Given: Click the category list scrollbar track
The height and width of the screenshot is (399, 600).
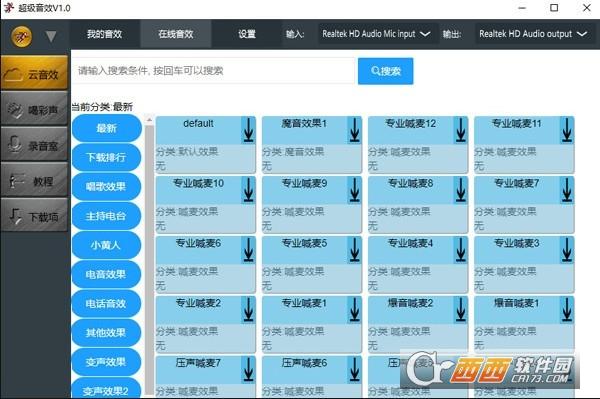Looking at the screenshot, I should click(x=149, y=260).
